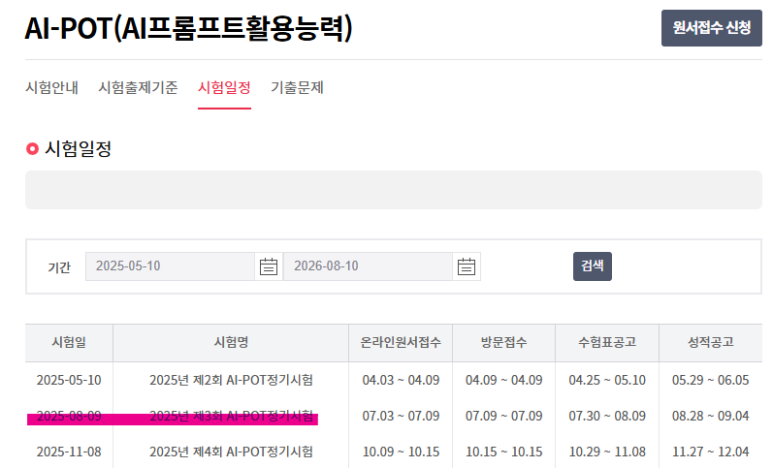Click the 온라인원서접수 column header
The height and width of the screenshot is (468, 773).
tap(400, 342)
